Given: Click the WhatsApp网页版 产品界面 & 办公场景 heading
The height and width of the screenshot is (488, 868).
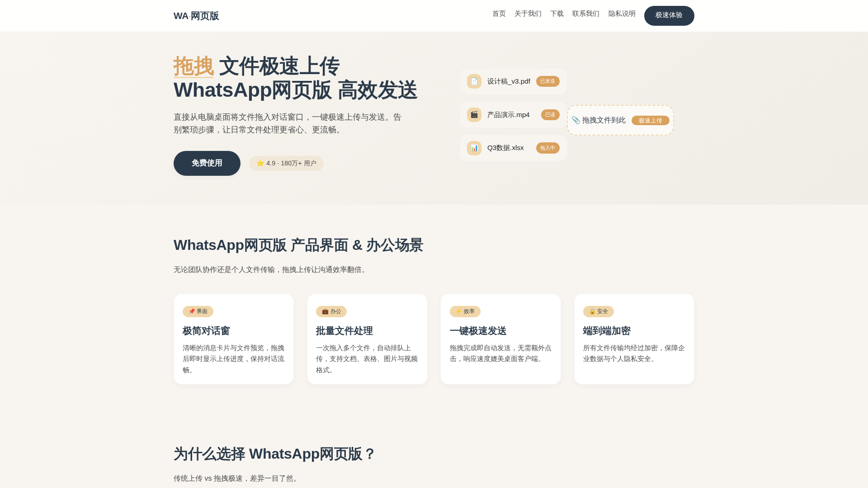Looking at the screenshot, I should [x=298, y=245].
